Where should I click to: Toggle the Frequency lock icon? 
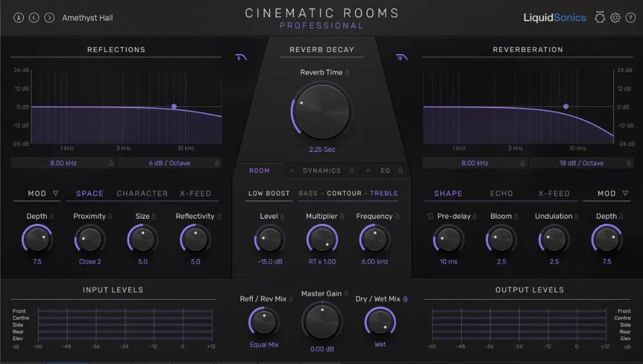397,216
